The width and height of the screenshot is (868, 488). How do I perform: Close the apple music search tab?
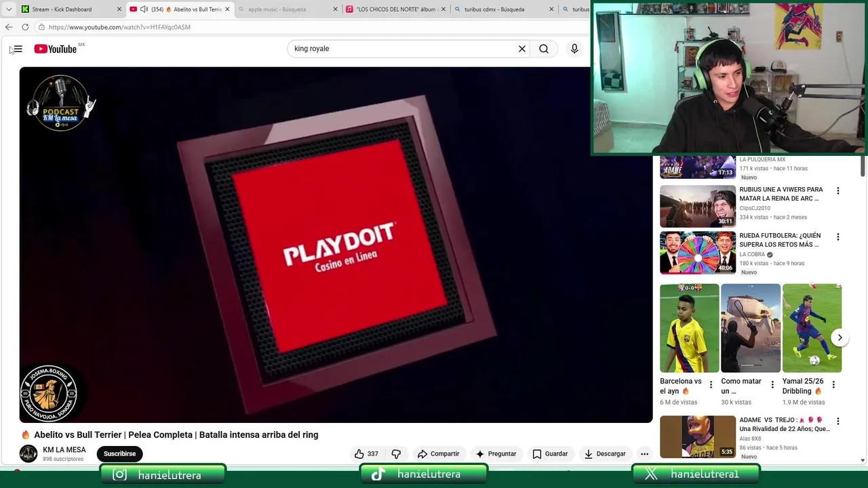(335, 9)
